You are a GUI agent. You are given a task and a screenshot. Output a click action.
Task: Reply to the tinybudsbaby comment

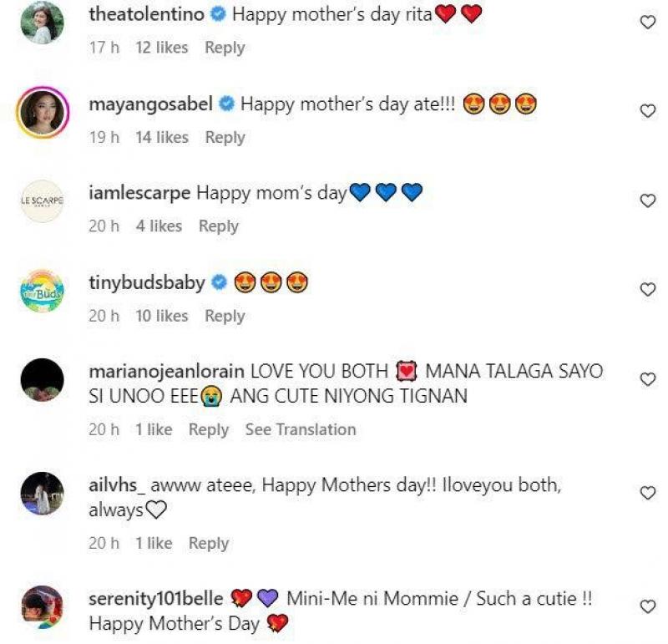tap(225, 316)
